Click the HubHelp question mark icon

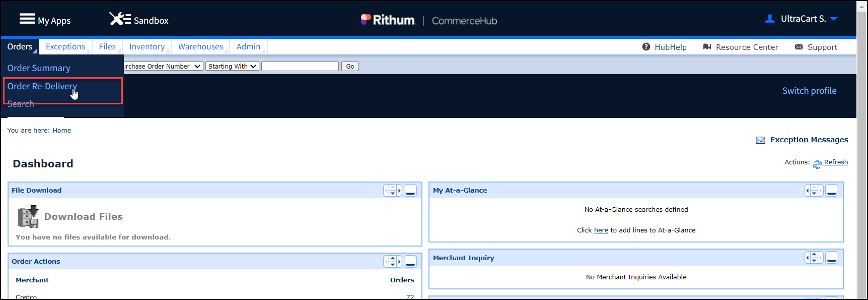[646, 47]
